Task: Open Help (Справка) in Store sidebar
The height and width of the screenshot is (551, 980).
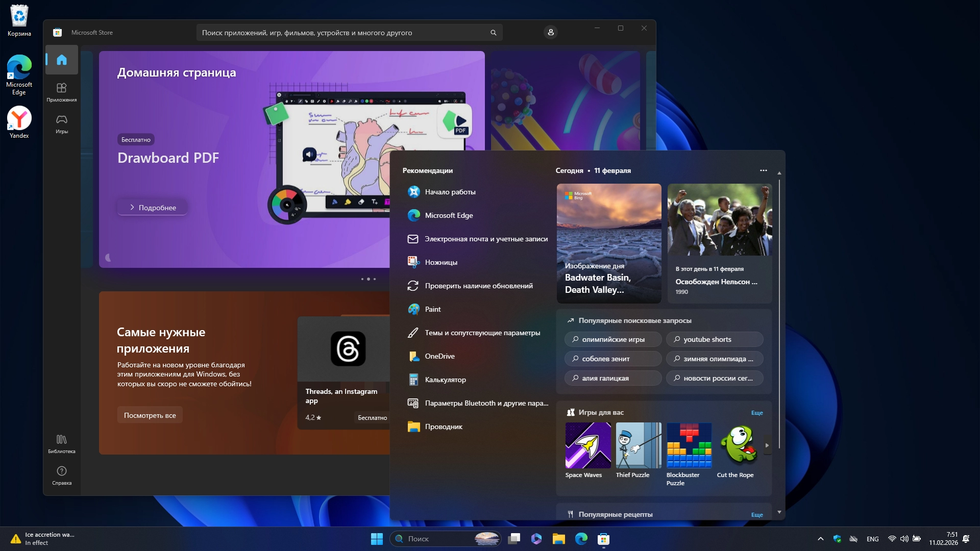Action: coord(62,474)
